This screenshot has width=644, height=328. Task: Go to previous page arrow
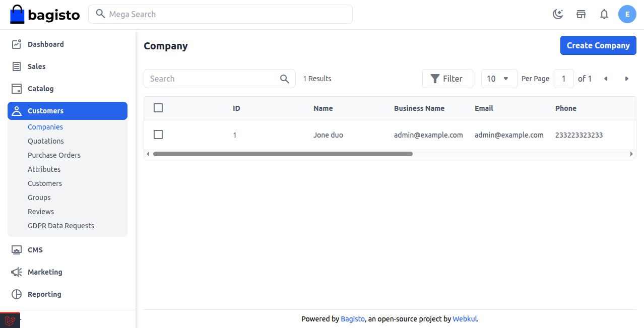[x=606, y=79]
